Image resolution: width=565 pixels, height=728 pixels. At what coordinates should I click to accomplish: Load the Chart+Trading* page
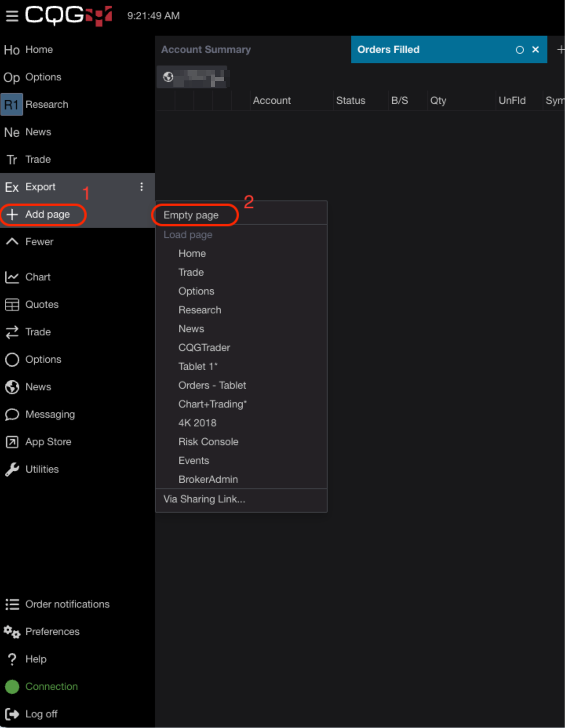pos(212,404)
